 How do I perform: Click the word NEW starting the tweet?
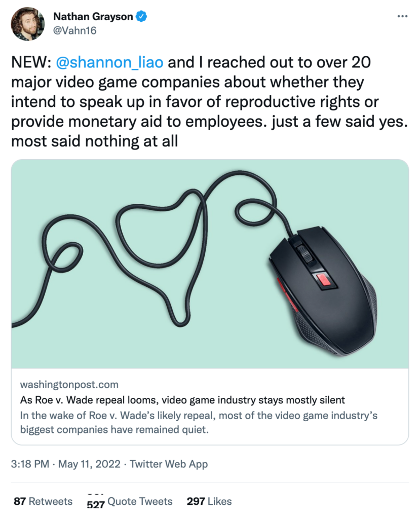coord(29,63)
